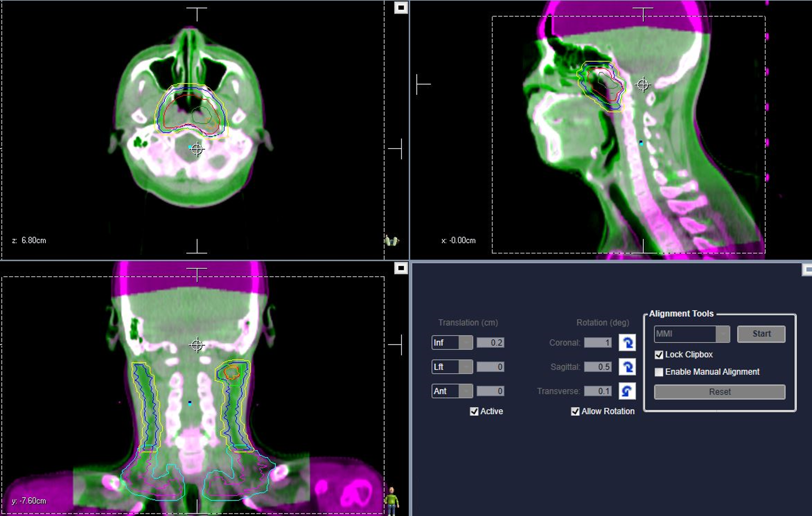812x516 pixels.
Task: Toggle the Active checkbox
Action: point(474,411)
